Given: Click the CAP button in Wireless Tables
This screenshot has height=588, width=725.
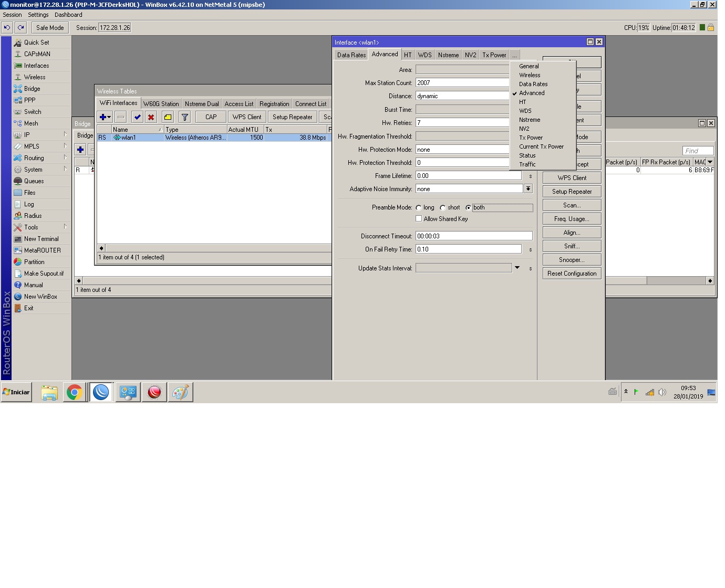Looking at the screenshot, I should (211, 117).
